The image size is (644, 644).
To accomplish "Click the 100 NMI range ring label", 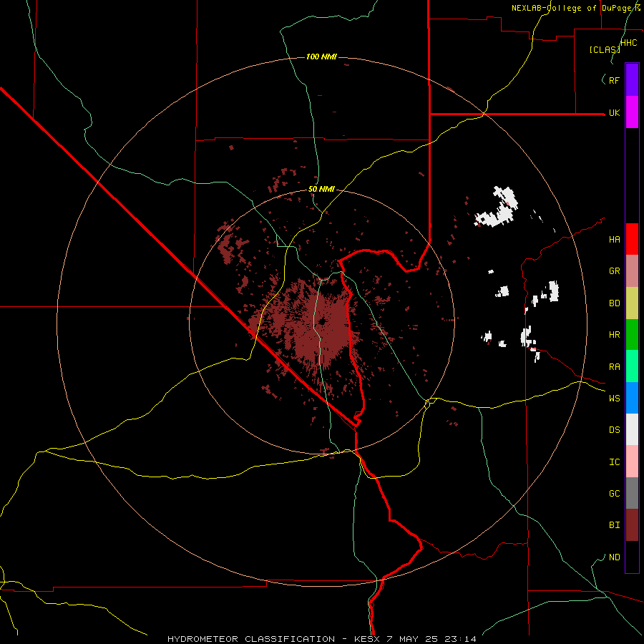I will pos(321,57).
